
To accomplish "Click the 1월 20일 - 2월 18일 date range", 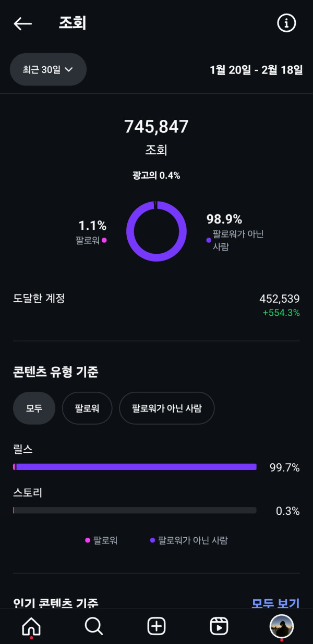I will point(256,70).
